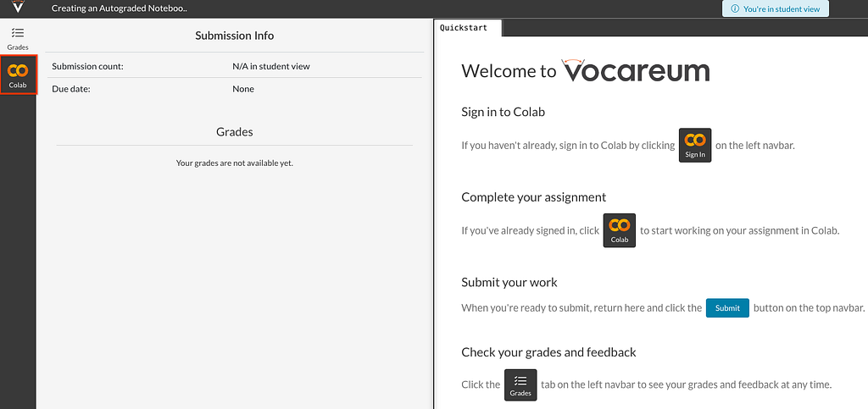
Task: Open Colab from the left navbar
Action: [18, 75]
